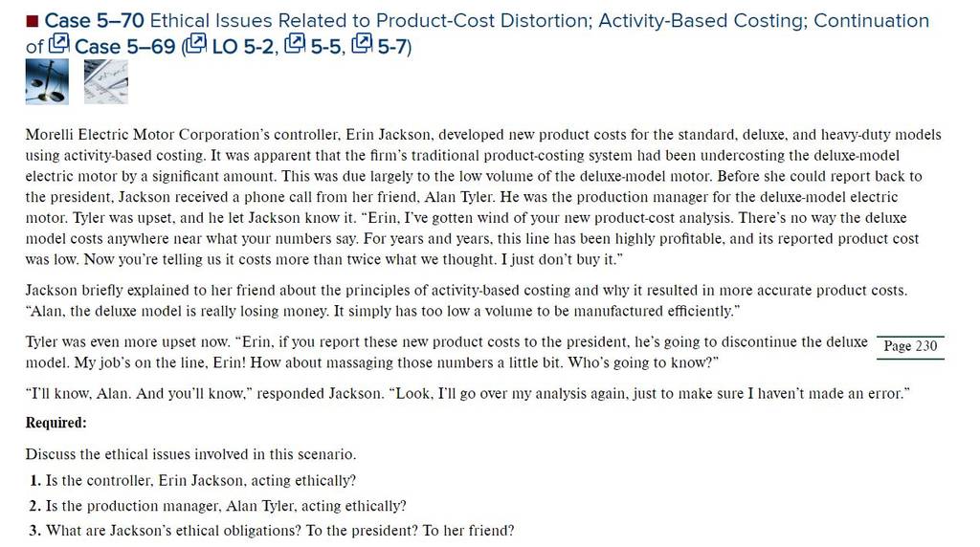980x547 pixels.
Task: Click 'Discuss the ethical issues' instruction line
Action: pyautogui.click(x=190, y=454)
